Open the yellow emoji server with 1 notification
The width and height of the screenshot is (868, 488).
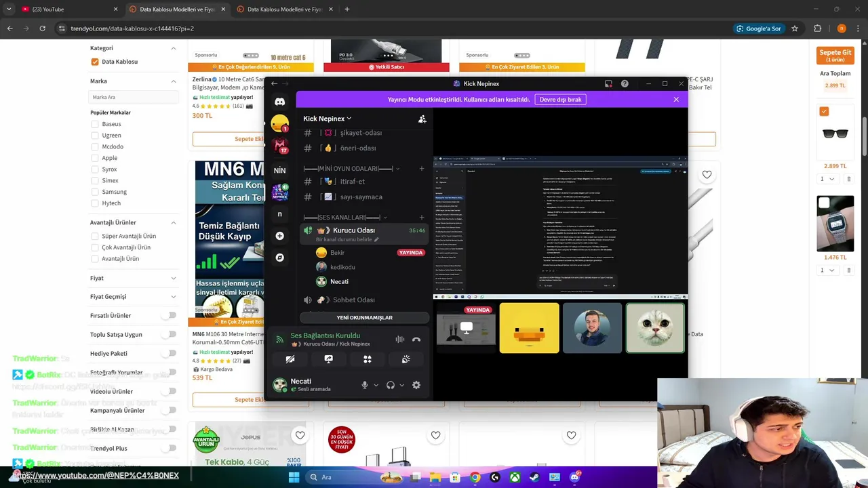click(279, 123)
